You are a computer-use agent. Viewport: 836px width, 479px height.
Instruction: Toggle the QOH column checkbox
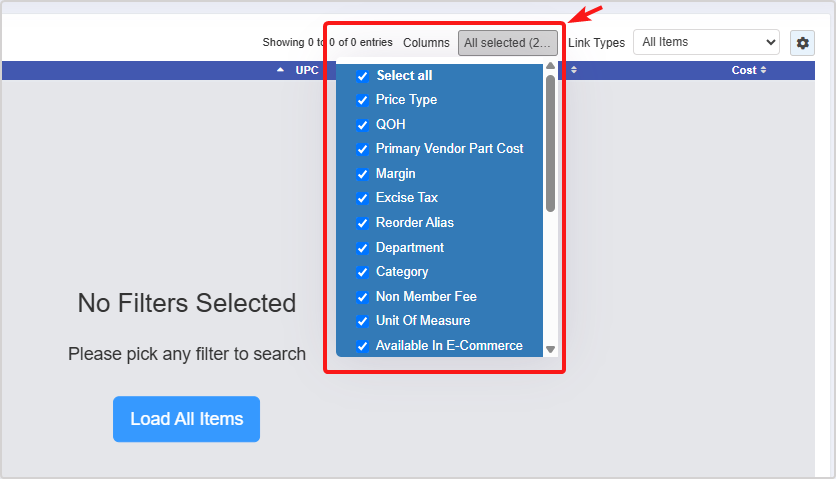[363, 125]
